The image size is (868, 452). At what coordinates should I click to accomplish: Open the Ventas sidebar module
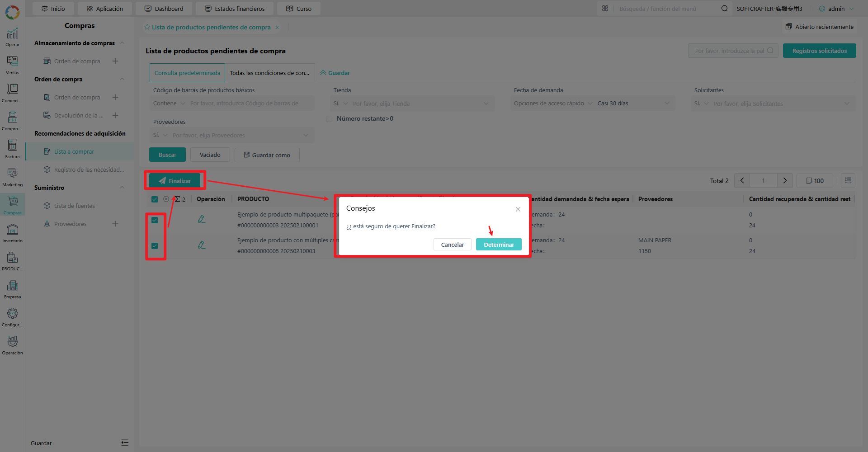12,65
